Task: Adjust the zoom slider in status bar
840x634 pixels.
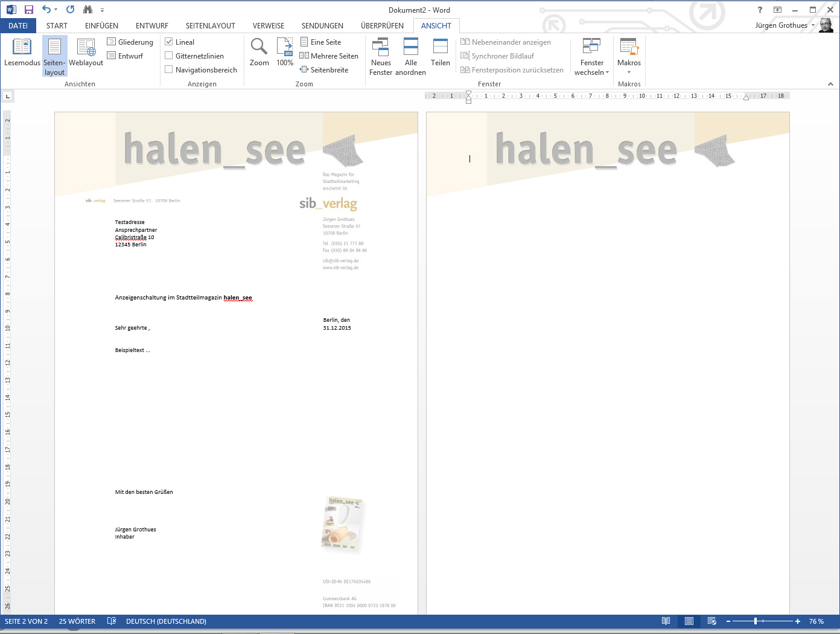Action: pyautogui.click(x=756, y=621)
